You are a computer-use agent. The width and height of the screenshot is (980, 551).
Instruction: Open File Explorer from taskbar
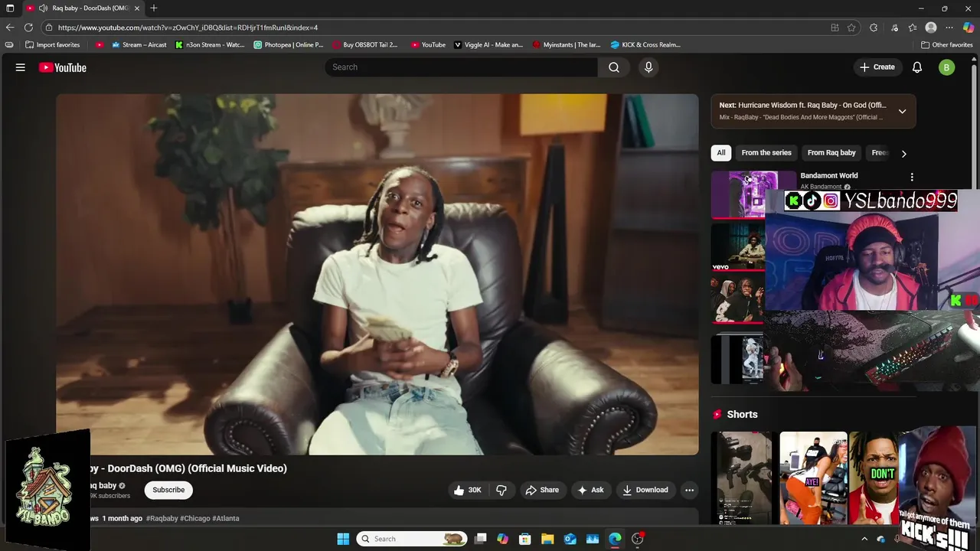[547, 539]
